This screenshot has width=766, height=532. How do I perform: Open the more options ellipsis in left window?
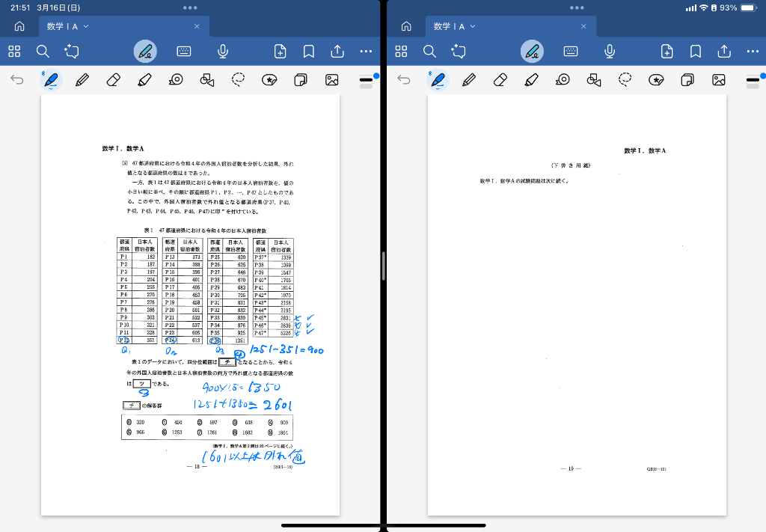[366, 51]
